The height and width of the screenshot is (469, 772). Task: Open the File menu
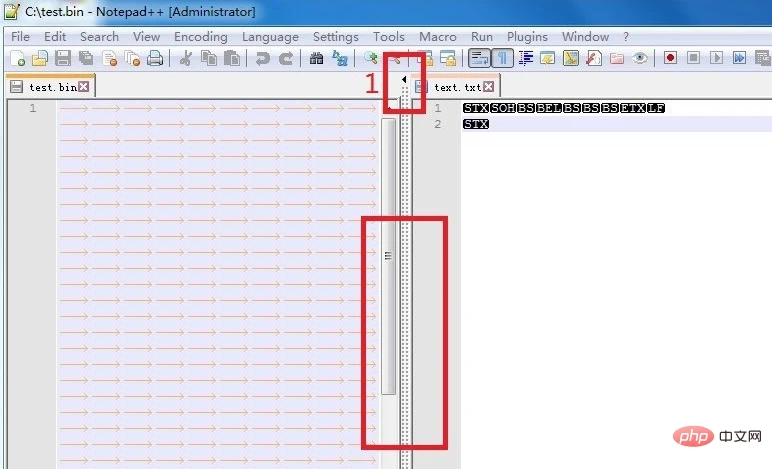click(20, 36)
